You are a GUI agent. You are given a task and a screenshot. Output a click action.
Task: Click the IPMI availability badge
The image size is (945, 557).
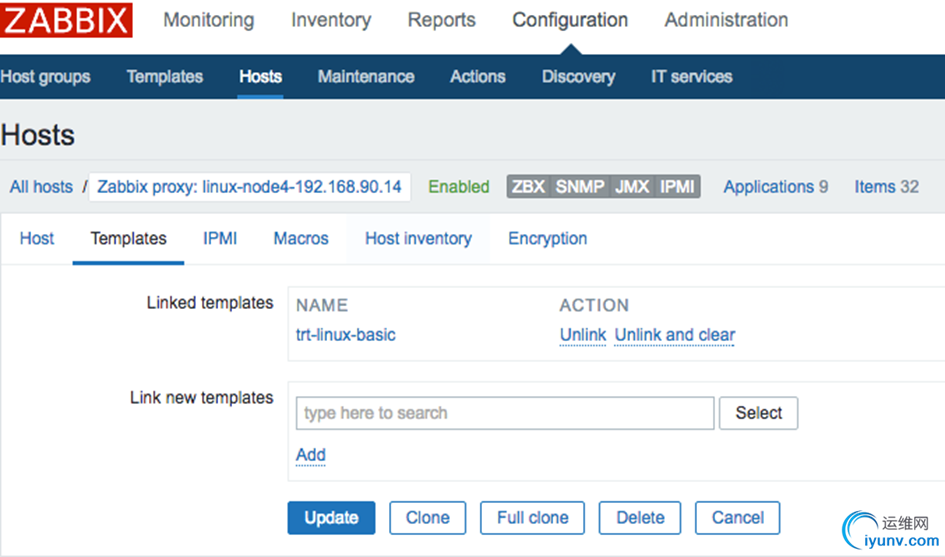pos(677,186)
